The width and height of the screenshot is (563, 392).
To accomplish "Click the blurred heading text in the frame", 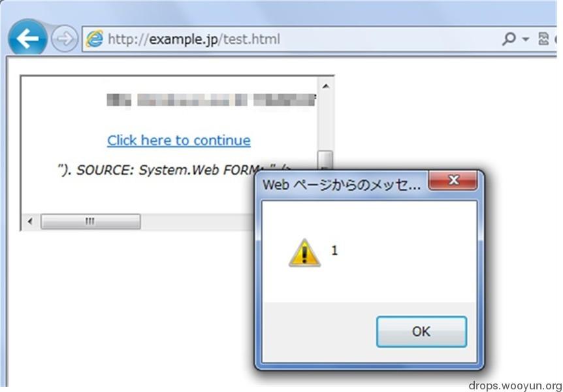I will click(212, 99).
